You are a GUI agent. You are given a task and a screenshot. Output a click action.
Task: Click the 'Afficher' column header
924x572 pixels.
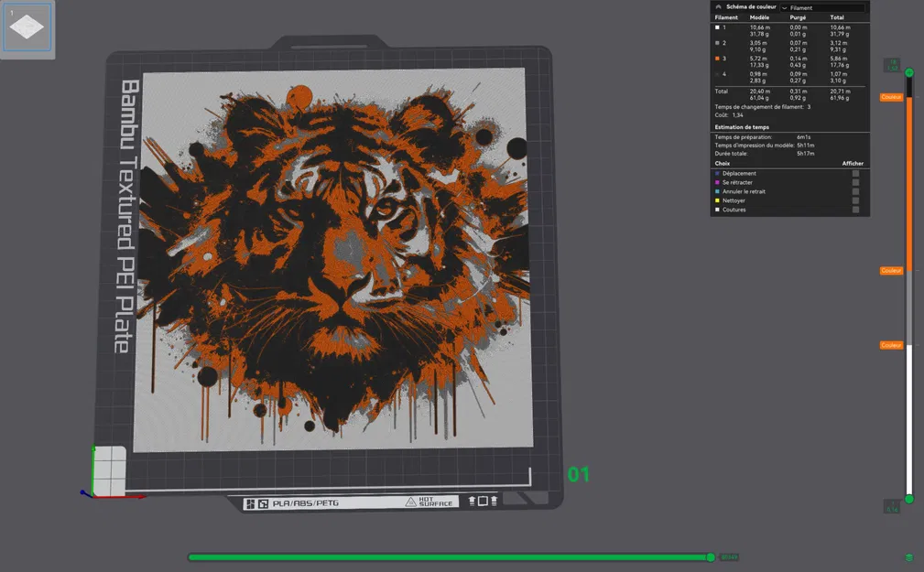(852, 164)
